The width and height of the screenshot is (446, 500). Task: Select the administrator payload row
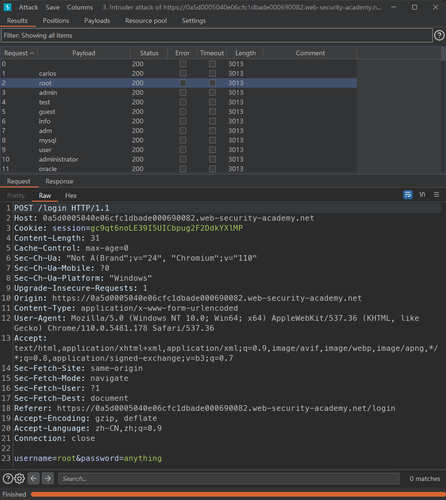[x=179, y=159]
